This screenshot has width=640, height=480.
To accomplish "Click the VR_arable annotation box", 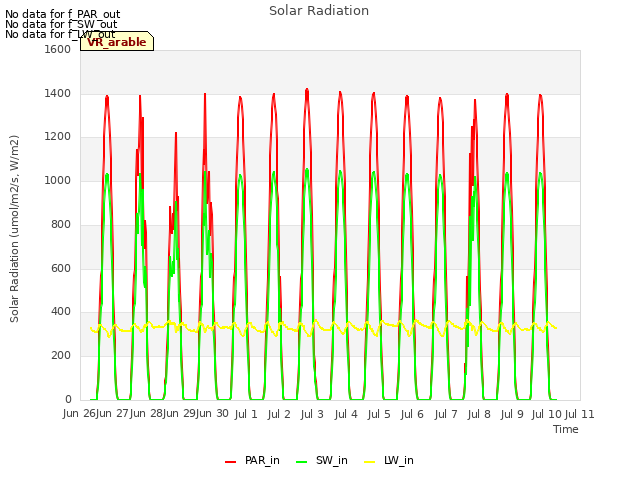I will coord(117,41).
